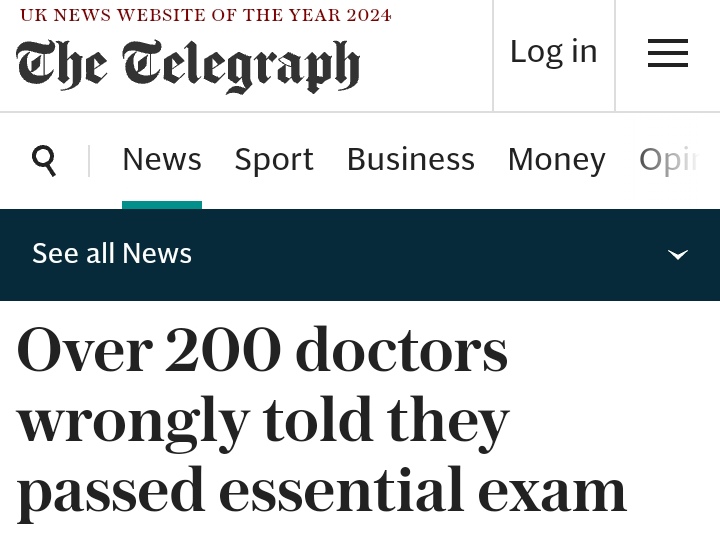
Task: Open the hamburger menu
Action: [667, 53]
